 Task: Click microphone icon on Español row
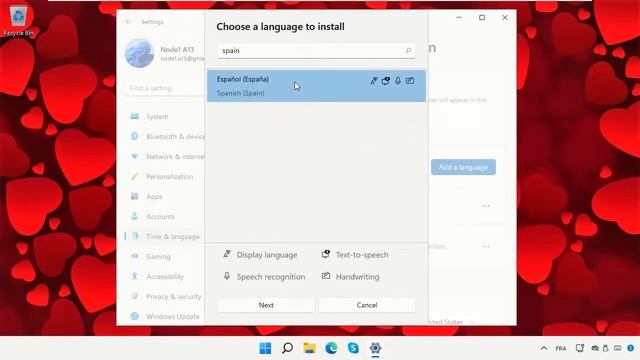[398, 81]
